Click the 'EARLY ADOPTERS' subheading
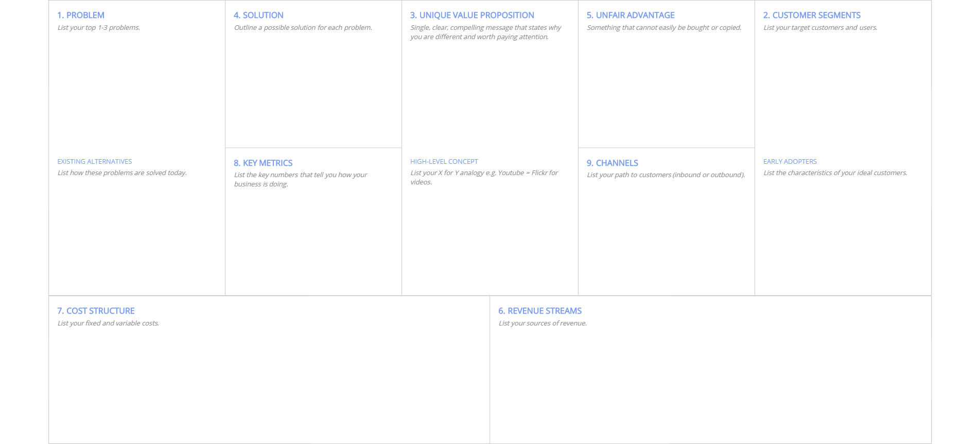 tap(790, 162)
